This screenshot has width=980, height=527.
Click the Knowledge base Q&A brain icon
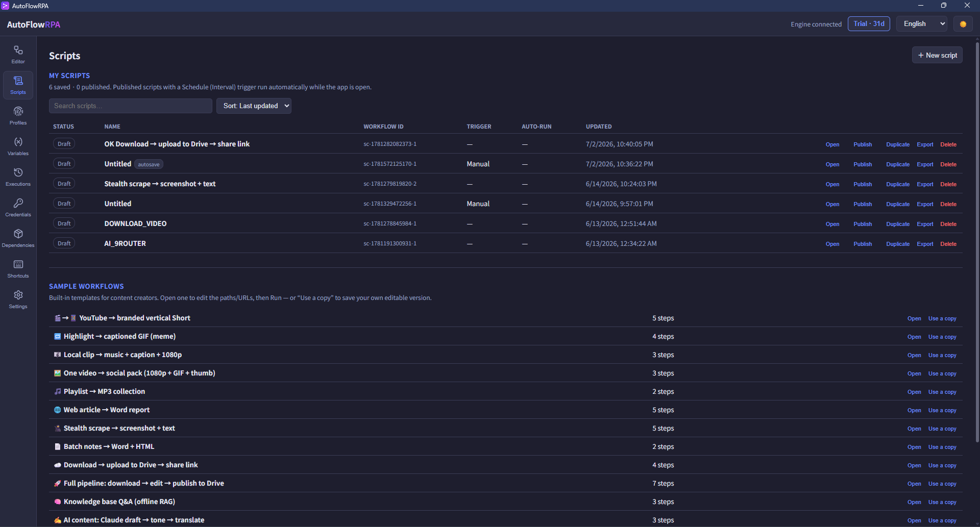click(58, 501)
